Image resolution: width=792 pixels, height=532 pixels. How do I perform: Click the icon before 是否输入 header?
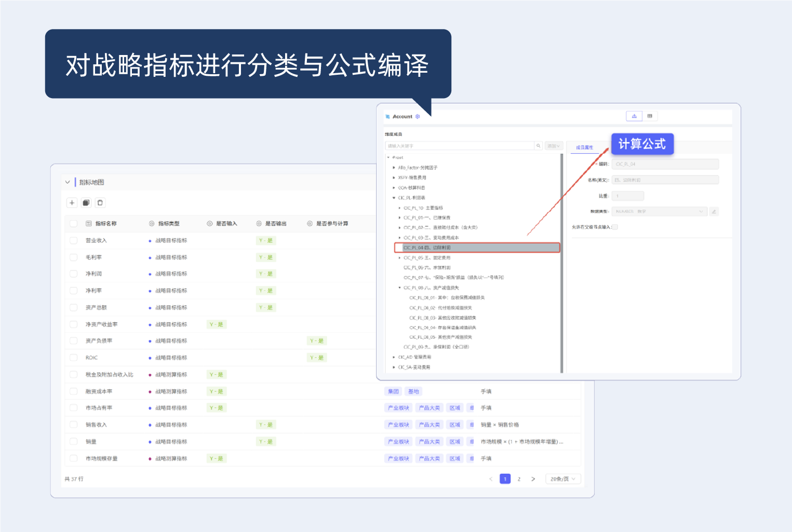pyautogui.click(x=210, y=224)
